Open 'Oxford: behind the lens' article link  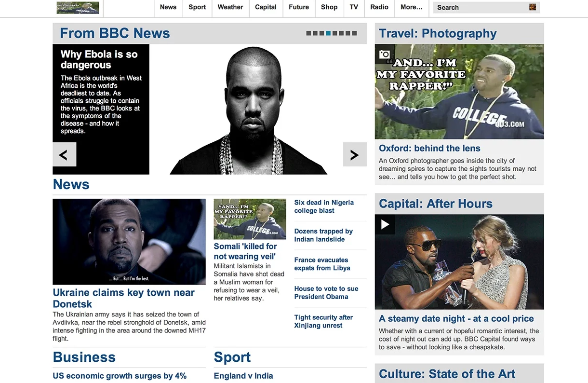tap(429, 148)
